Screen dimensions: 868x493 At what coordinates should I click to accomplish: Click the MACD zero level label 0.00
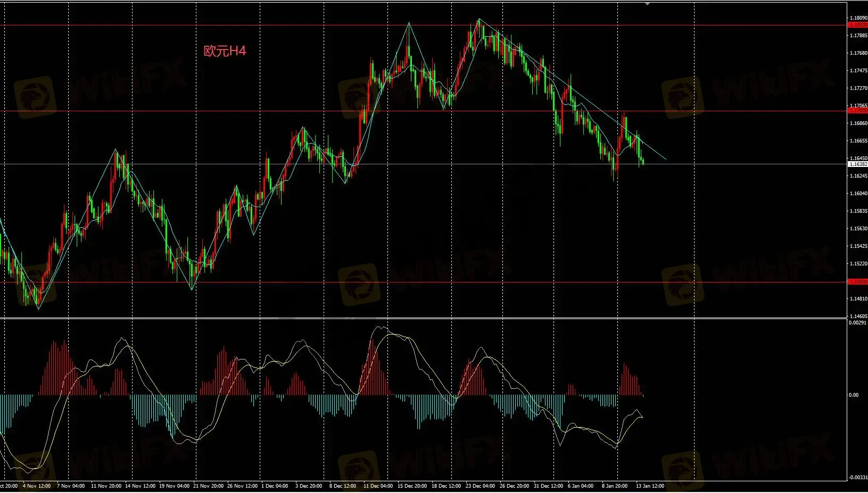tap(854, 395)
